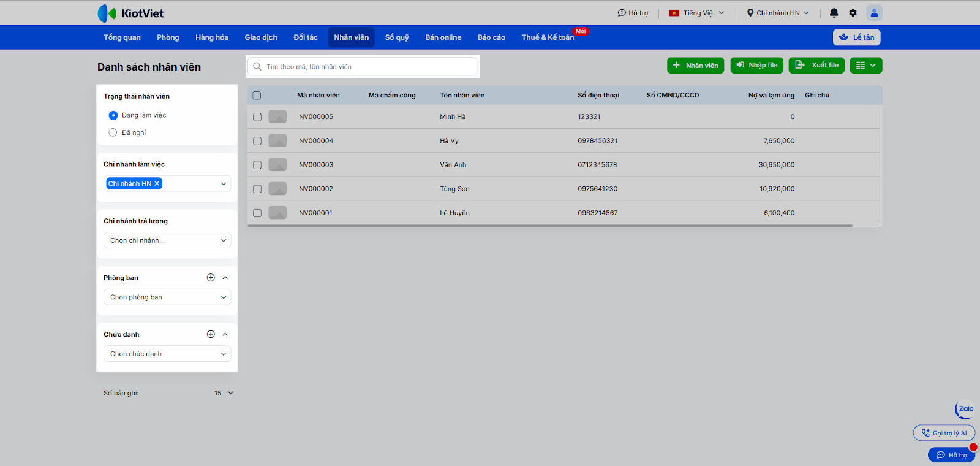Click the Lễ tân button

click(x=856, y=37)
